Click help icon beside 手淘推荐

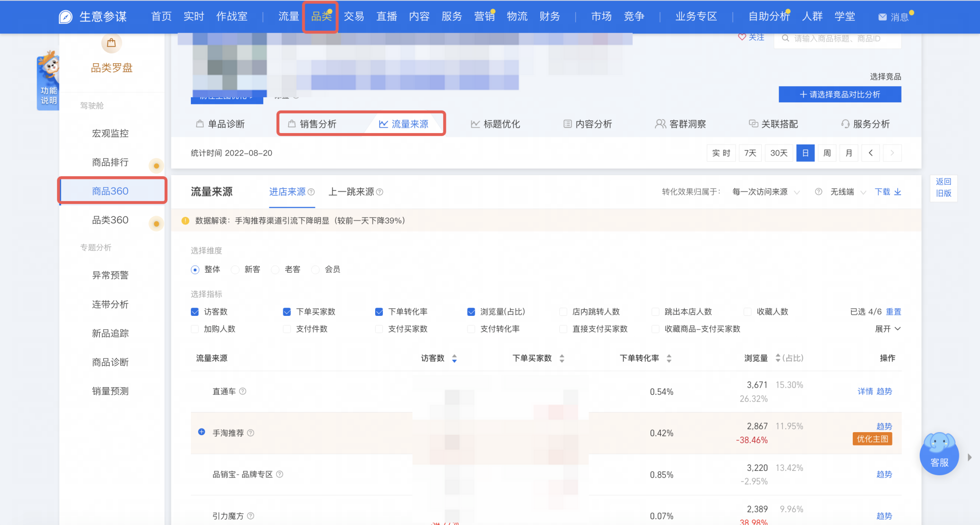pos(251,433)
